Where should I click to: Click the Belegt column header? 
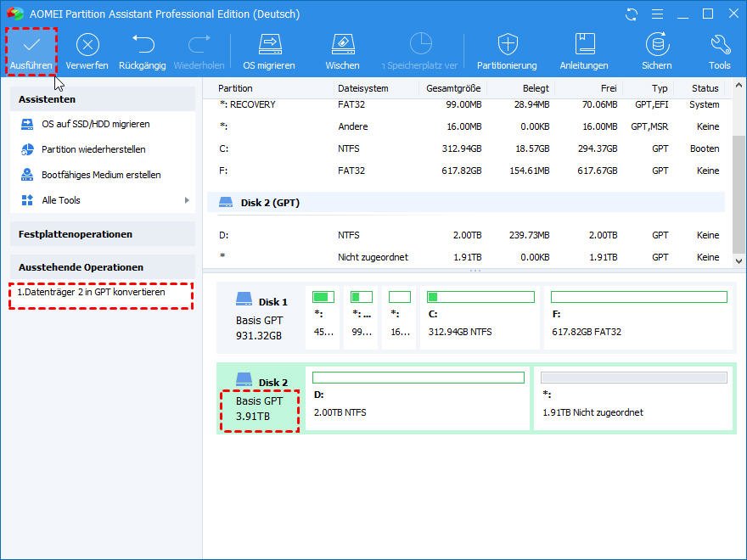pos(536,88)
